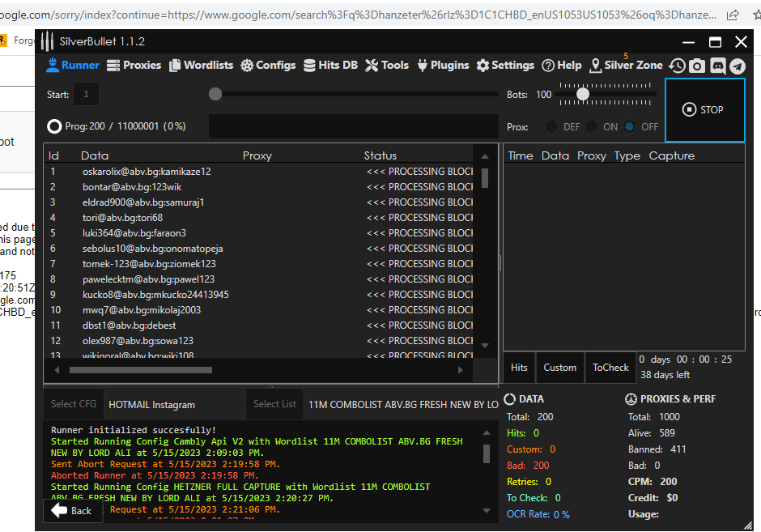Screen dimensions: 761x532
Task: Click the Bots count slider handle
Action: (583, 94)
